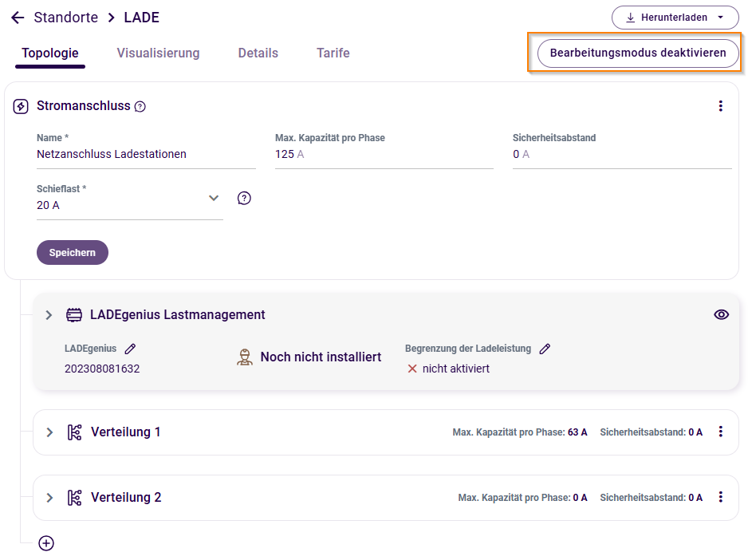
Task: Add new element with plus circle icon
Action: pyautogui.click(x=46, y=543)
